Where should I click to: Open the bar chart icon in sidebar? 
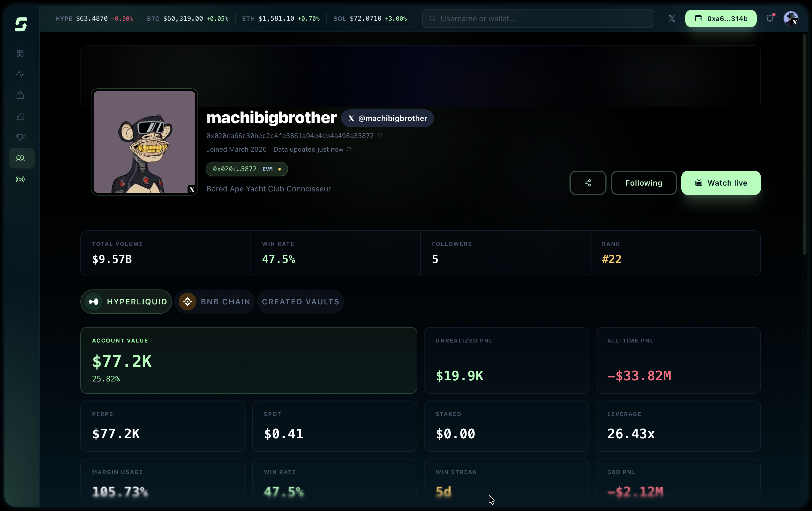coord(20,116)
